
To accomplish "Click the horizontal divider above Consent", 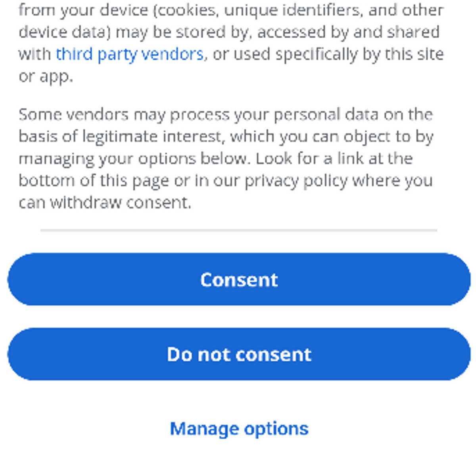I will 239,230.
